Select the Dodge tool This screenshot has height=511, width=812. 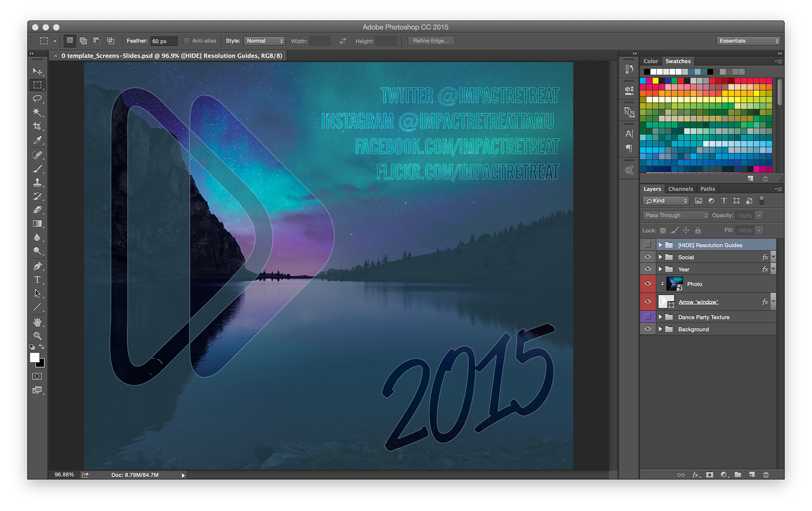point(38,251)
